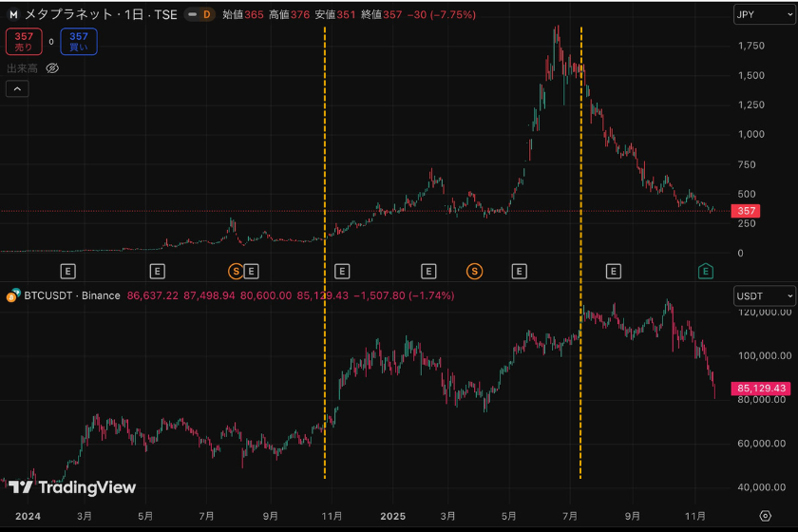
Task: Click the standalone orange S split marker near March 2025
Action: [474, 272]
